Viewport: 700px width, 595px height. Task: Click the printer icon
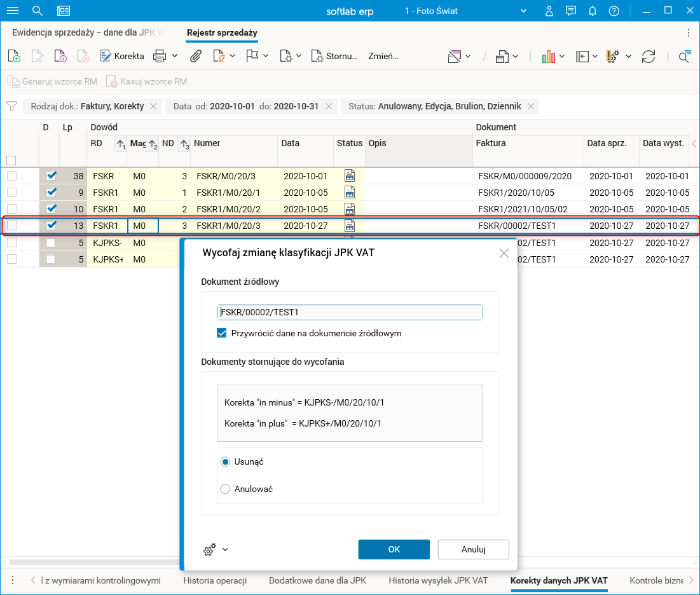coord(160,56)
